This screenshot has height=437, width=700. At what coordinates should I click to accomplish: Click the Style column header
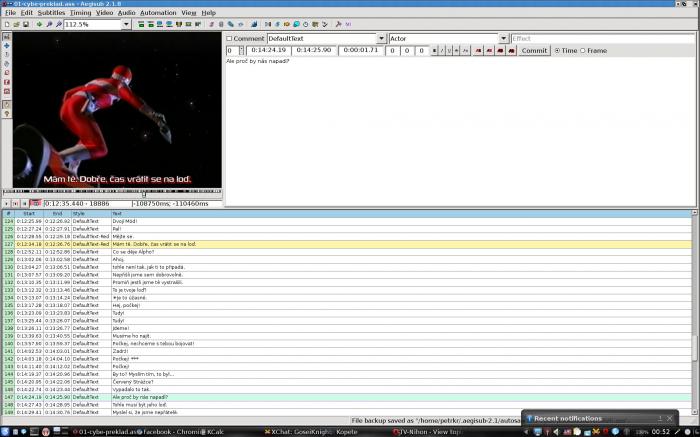click(91, 214)
